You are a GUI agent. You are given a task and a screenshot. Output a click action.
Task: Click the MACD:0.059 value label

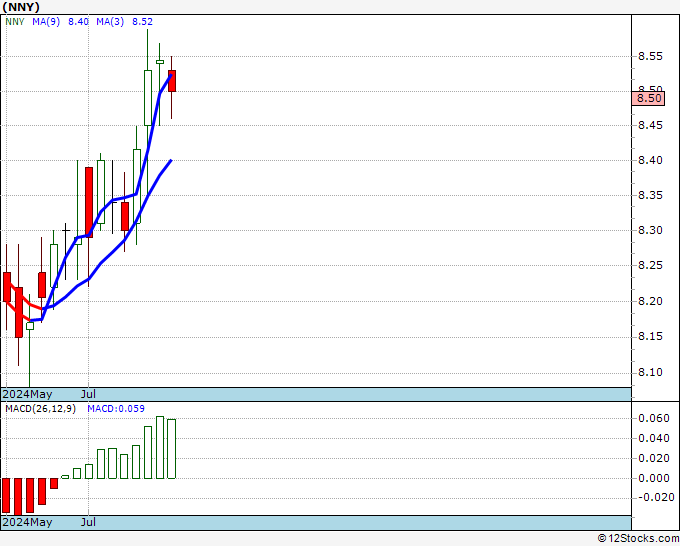click(116, 409)
